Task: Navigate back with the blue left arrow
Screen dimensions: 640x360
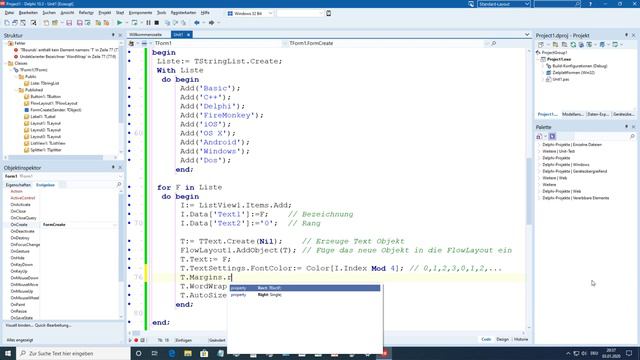Action: (x=197, y=23)
